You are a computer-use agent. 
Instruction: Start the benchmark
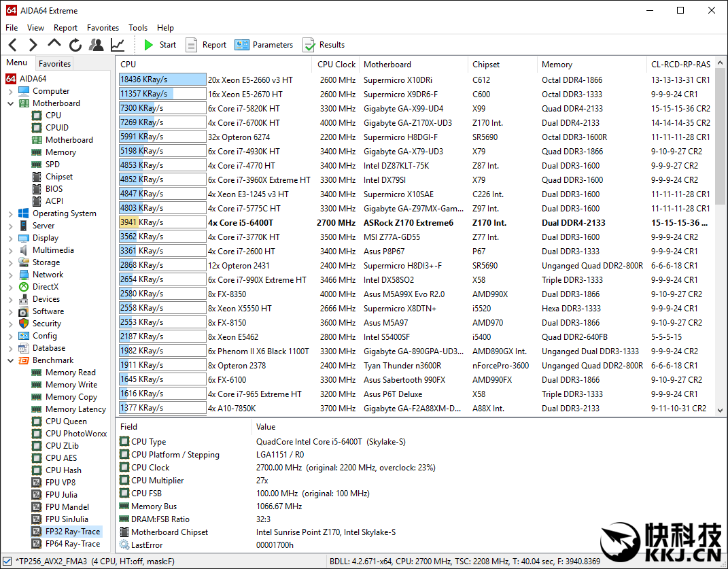[160, 45]
